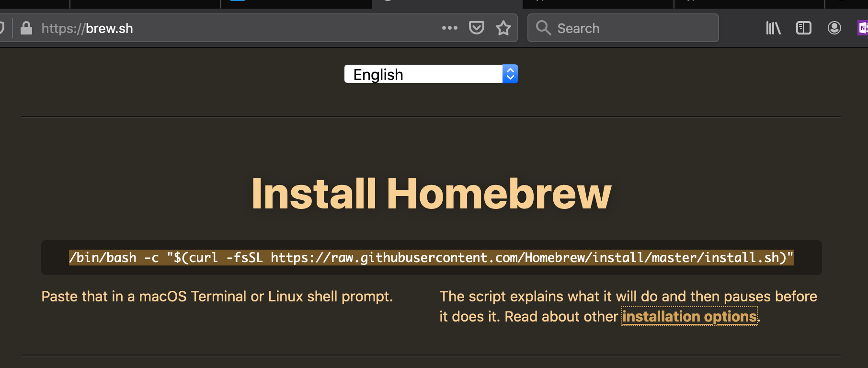Open the Library bookshelf icon
Image resolution: width=868 pixels, height=368 pixels.
pos(773,28)
